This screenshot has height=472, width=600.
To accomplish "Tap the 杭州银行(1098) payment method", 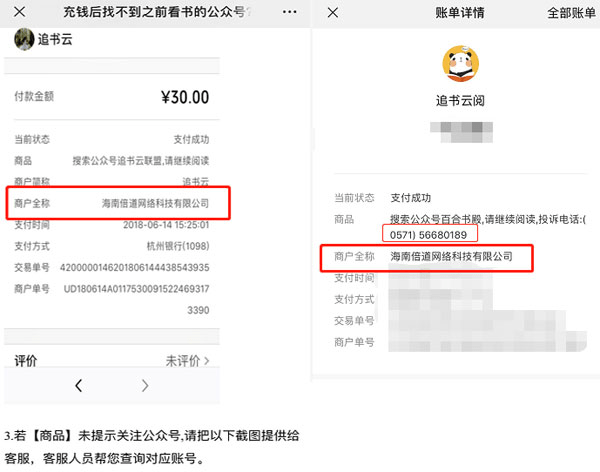I will point(178,246).
